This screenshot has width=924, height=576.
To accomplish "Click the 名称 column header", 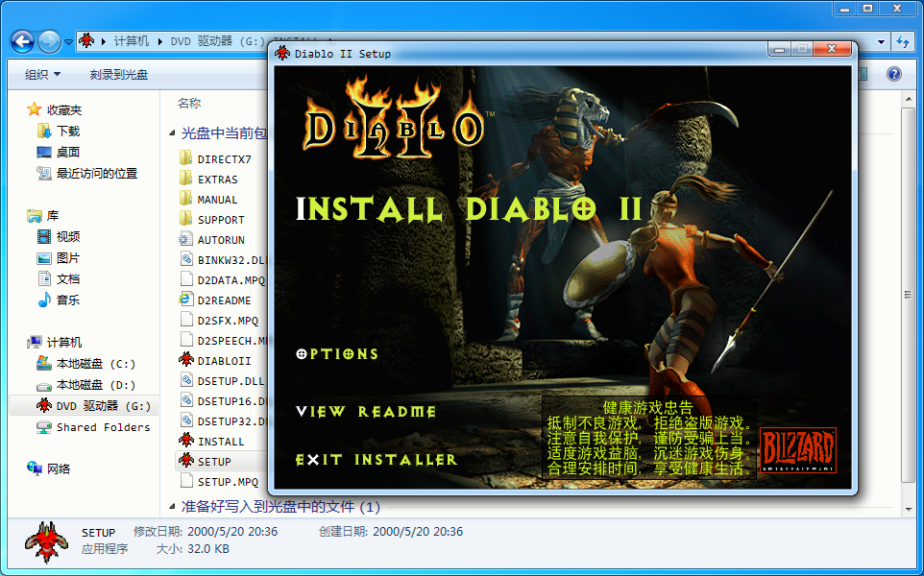I will point(189,103).
